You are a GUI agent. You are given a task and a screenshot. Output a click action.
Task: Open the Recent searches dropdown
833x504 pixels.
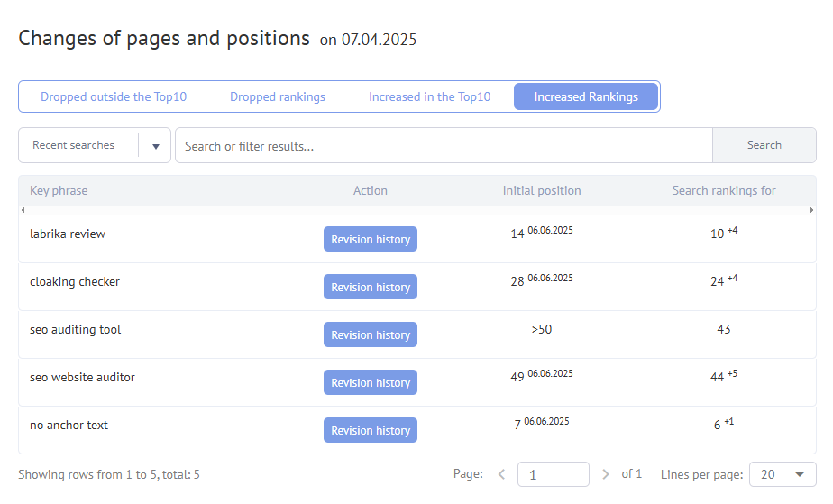click(x=155, y=146)
